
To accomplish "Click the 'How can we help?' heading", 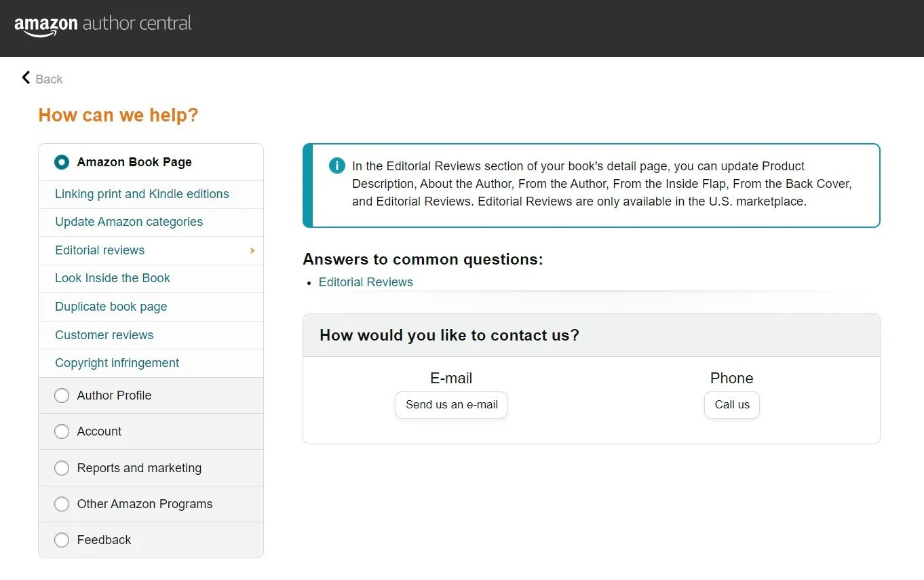I will (x=118, y=115).
